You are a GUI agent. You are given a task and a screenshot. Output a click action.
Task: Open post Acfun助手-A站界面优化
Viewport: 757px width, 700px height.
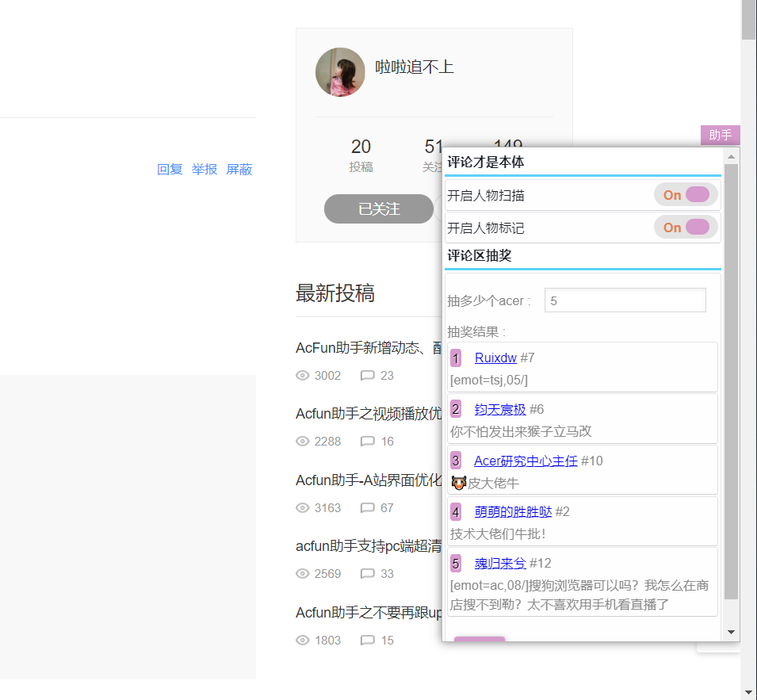pos(369,480)
